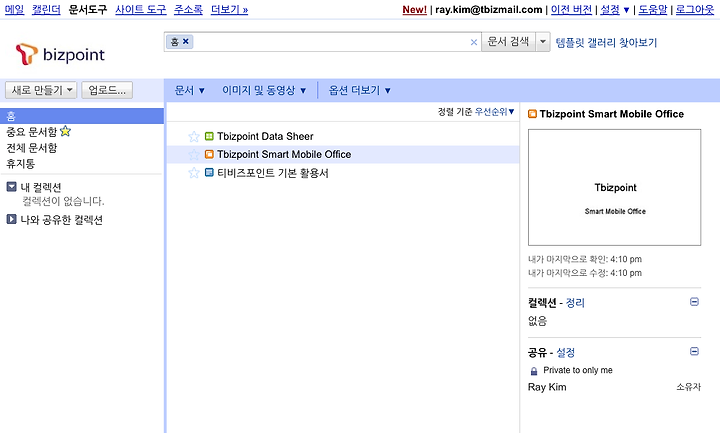Click the presentation icon in the details panel title
The width and height of the screenshot is (720, 433).
(x=532, y=114)
